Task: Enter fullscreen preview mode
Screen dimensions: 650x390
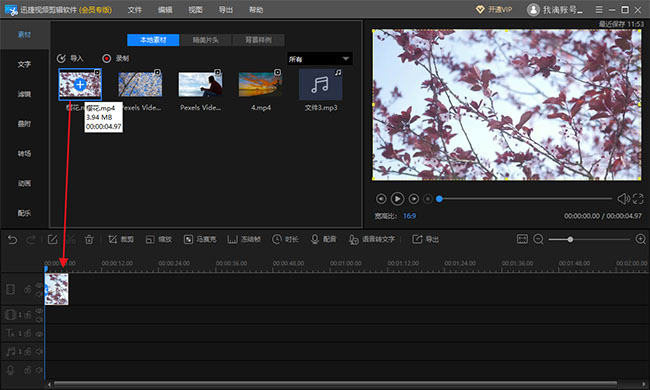Action: pyautogui.click(x=638, y=199)
